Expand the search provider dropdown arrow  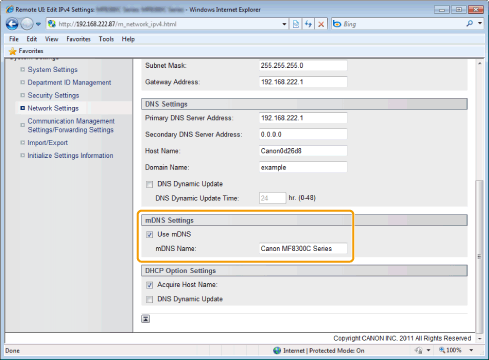[x=480, y=24]
